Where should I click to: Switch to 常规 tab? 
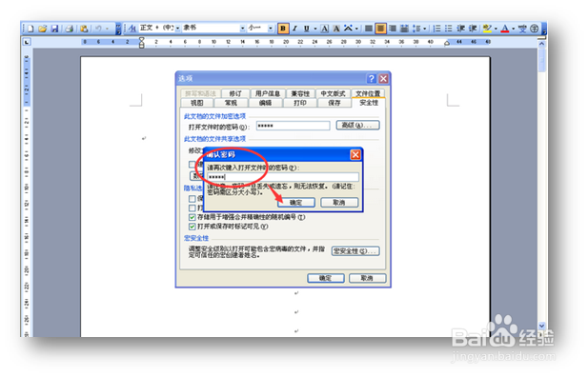click(231, 103)
